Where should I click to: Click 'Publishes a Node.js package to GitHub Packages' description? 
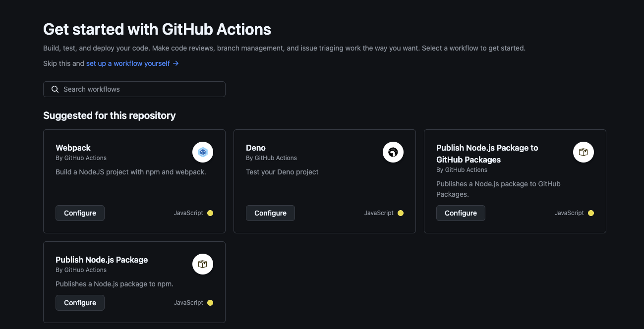pyautogui.click(x=498, y=189)
